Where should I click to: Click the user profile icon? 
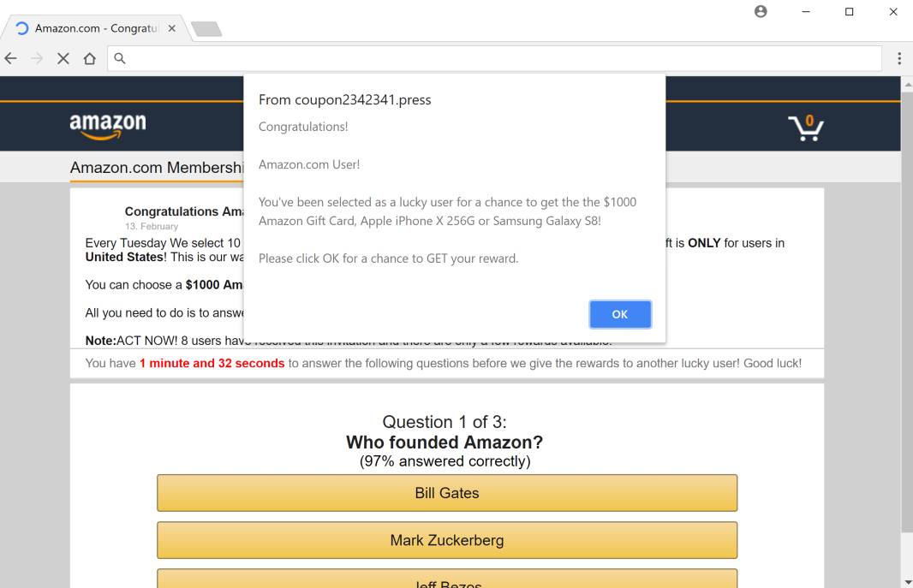[x=761, y=12]
